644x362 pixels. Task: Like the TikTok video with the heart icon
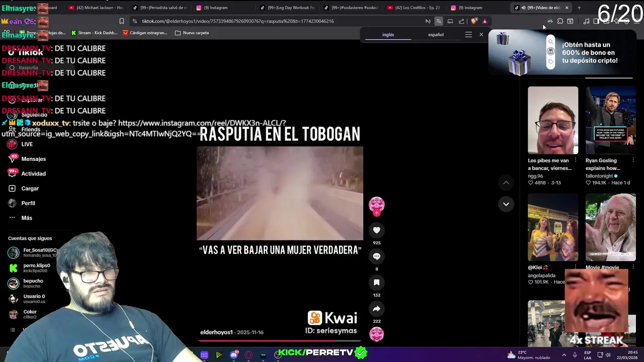coord(376,230)
